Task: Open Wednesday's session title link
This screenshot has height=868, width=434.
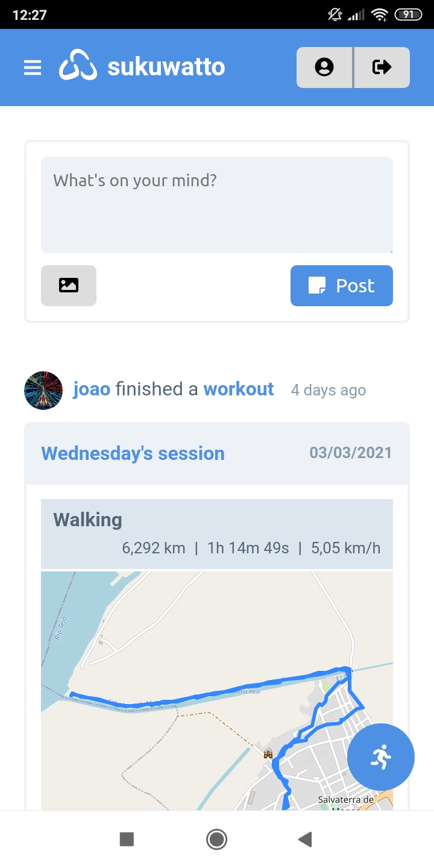Action: [x=133, y=453]
